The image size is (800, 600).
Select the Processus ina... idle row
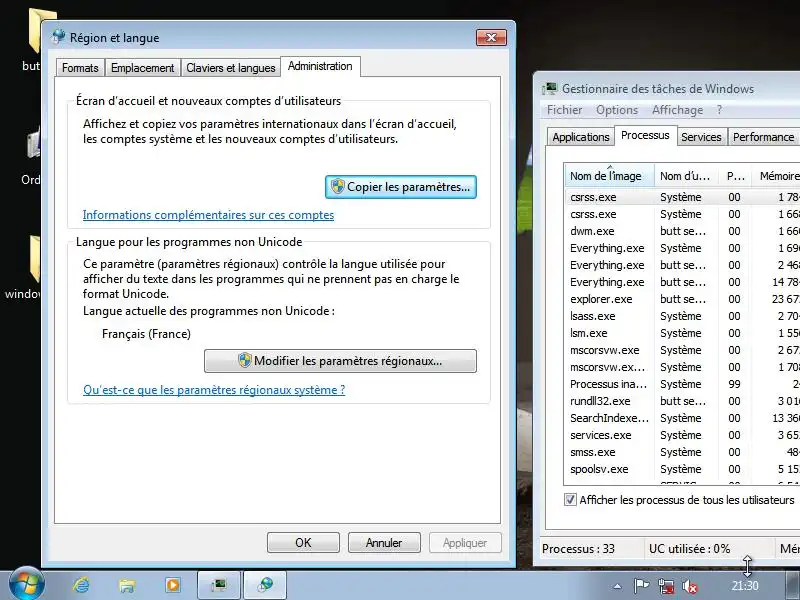pos(682,384)
